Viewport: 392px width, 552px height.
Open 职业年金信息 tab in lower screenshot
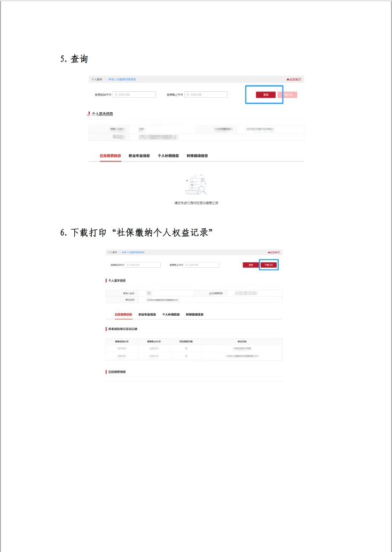pyautogui.click(x=147, y=315)
